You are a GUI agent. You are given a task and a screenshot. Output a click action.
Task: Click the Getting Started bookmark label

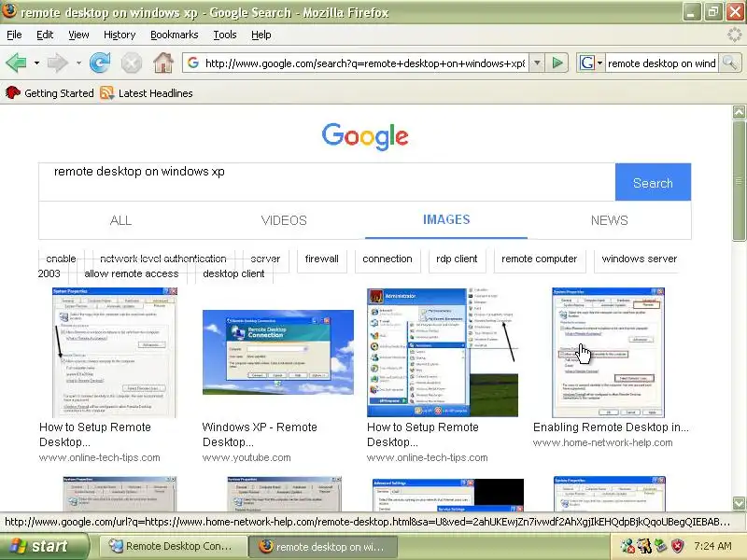click(59, 93)
